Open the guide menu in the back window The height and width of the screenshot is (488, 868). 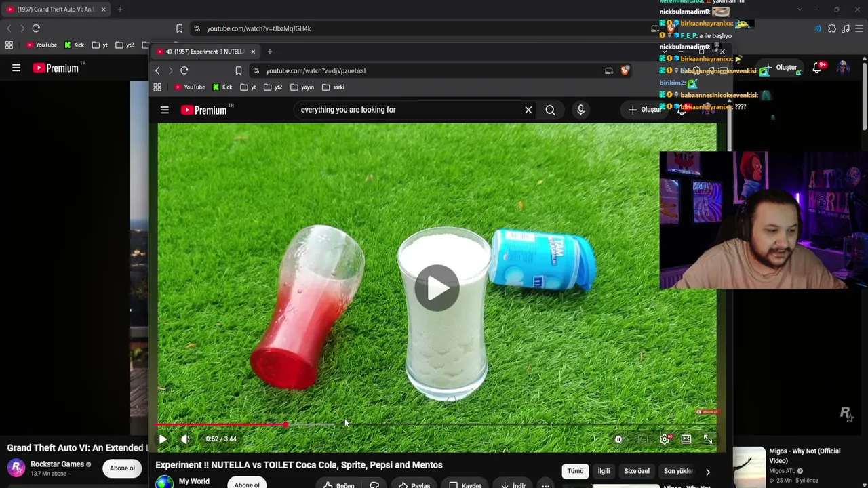tap(16, 68)
